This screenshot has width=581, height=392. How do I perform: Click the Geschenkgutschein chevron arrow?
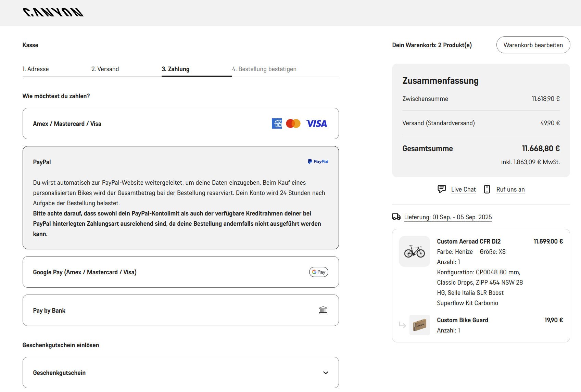[326, 373]
